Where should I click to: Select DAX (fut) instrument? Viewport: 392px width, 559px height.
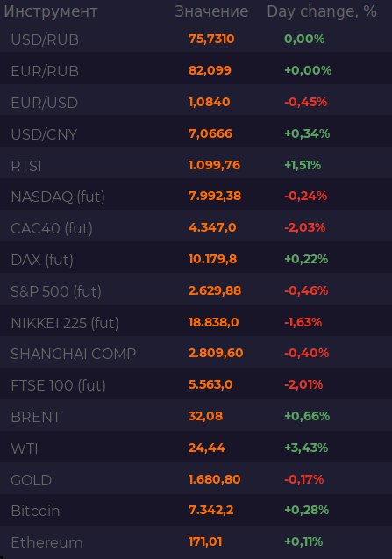(x=196, y=259)
